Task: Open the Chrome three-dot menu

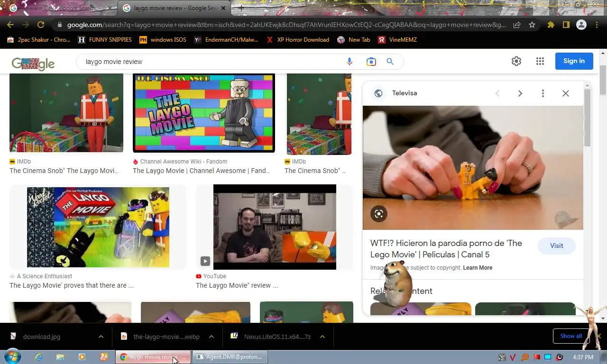Action: [x=597, y=25]
